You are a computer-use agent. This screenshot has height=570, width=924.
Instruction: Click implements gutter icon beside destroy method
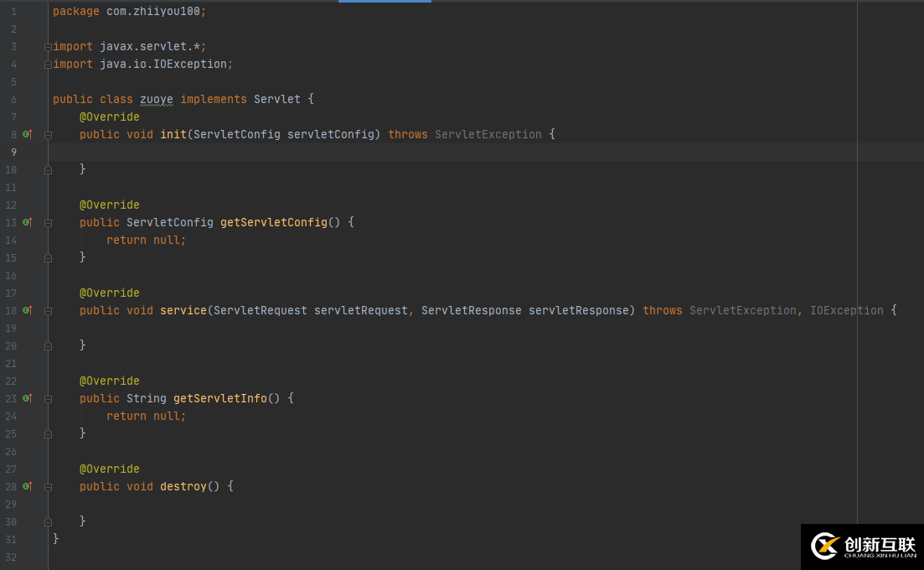click(x=27, y=486)
